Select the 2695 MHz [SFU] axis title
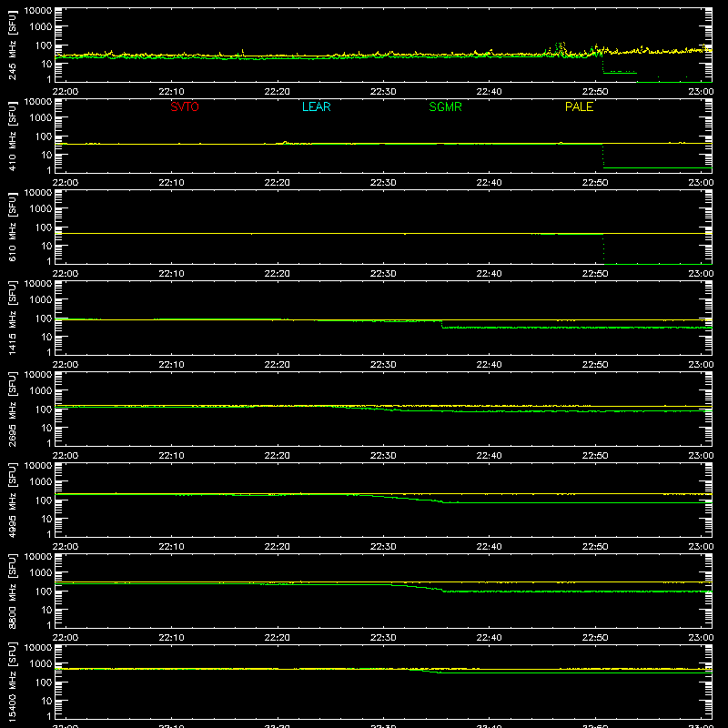 click(x=12, y=409)
